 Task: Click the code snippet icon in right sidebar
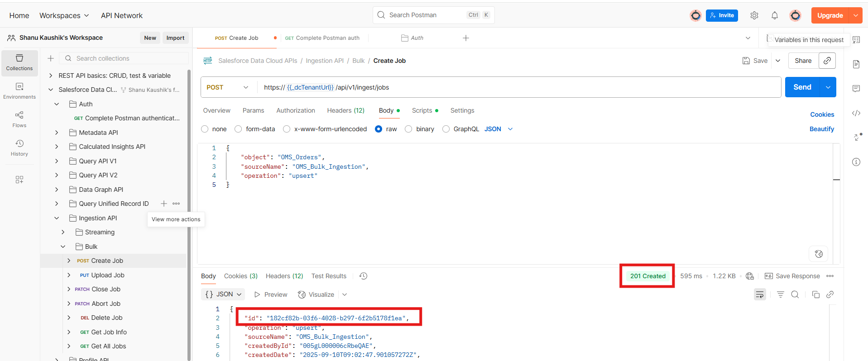point(856,113)
